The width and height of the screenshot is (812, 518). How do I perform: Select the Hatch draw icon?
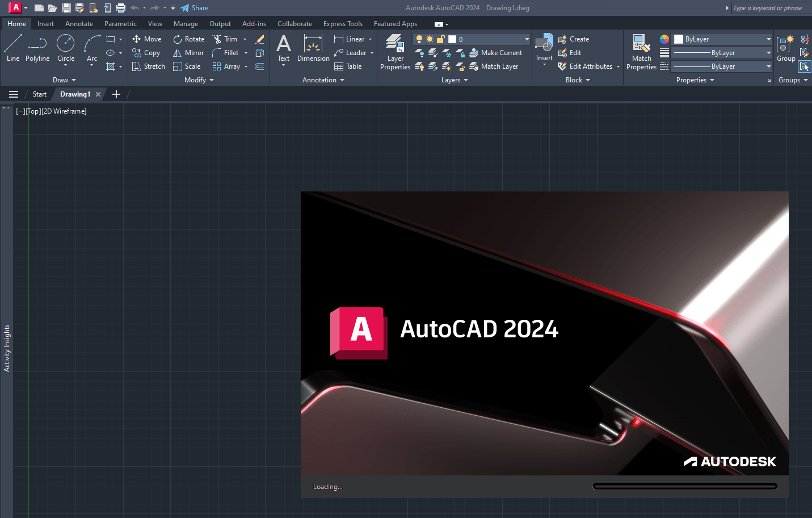111,66
